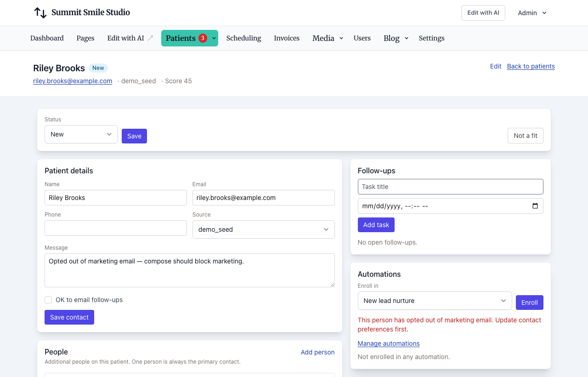Open the Scheduling nav item
This screenshot has height=377, width=588.
tap(244, 38)
